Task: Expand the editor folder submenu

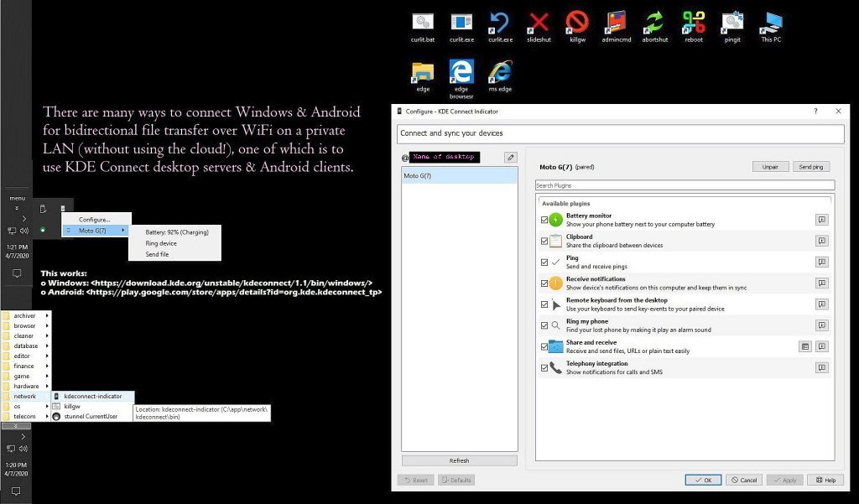Action: tap(26, 356)
